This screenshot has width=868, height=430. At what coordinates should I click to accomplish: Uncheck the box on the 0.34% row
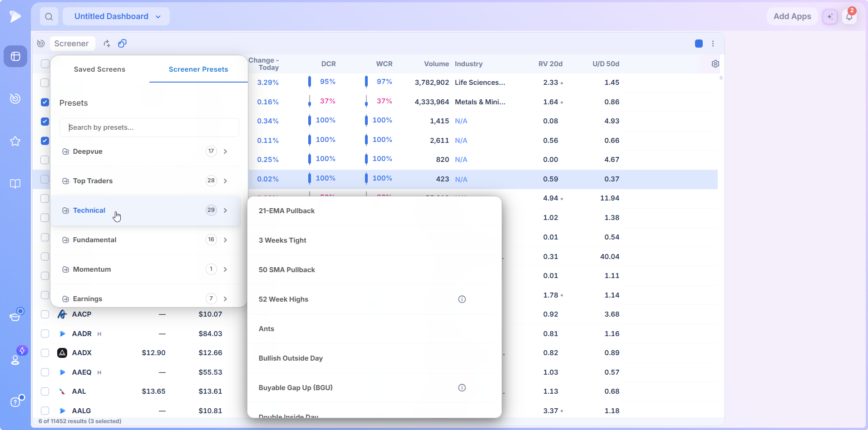[x=45, y=122]
